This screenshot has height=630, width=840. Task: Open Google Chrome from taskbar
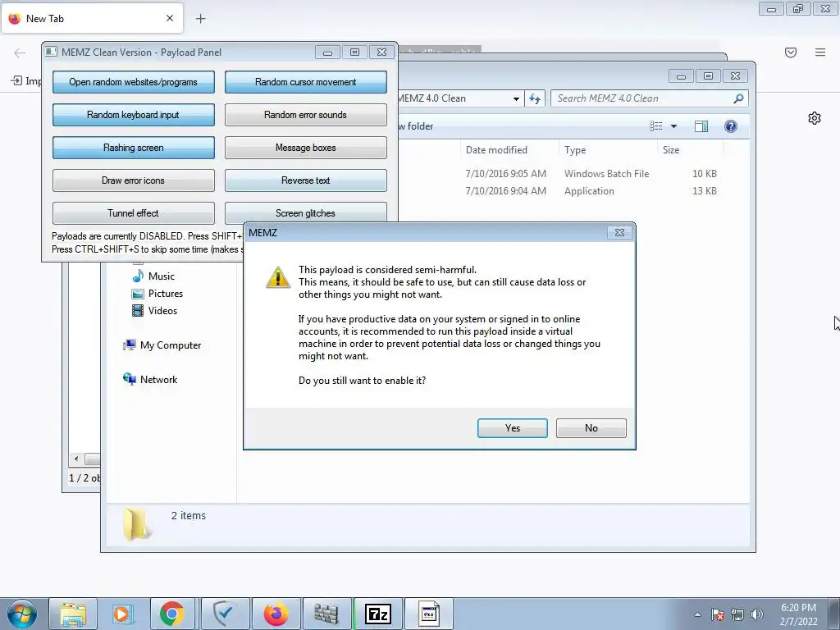[x=172, y=614]
